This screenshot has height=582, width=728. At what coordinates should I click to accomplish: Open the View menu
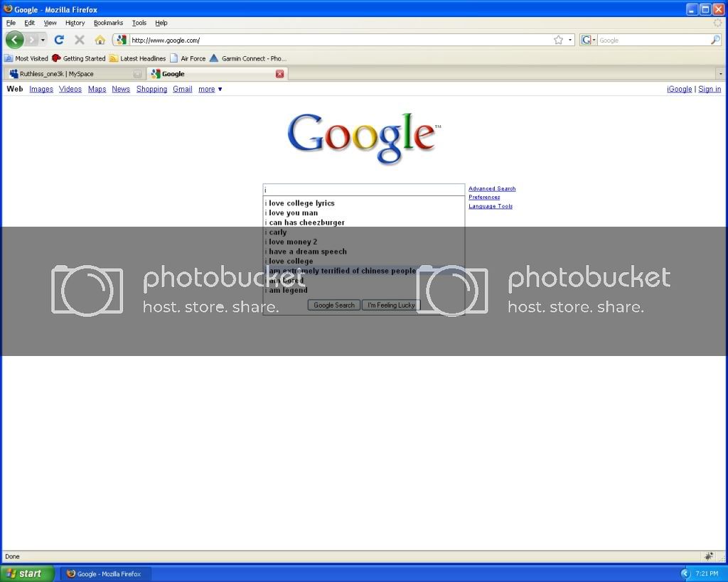(x=50, y=23)
